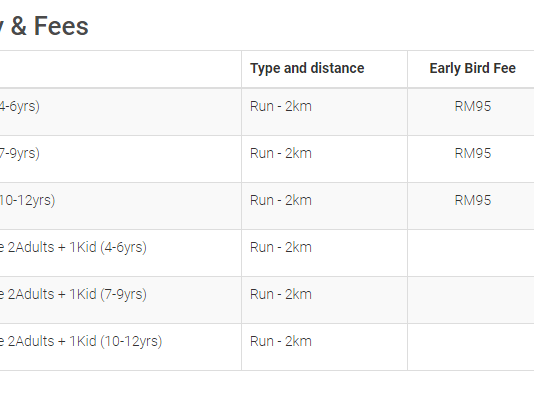Click Run - 2km for 2Adults + 1Kid (7-9yrs)
This screenshot has width=534, height=394.
coord(281,294)
